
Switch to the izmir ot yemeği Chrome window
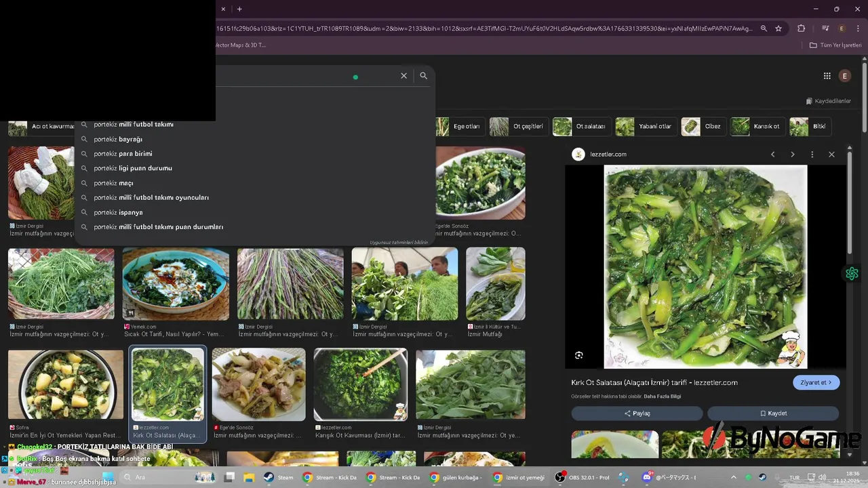tap(519, 477)
